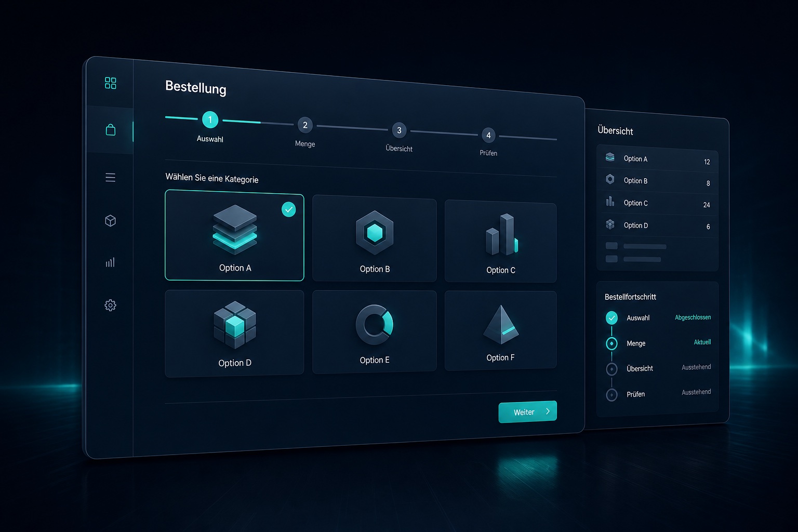This screenshot has height=532, width=798.
Task: Click 'Option D' row label in Übersicht panel
Action: click(636, 225)
